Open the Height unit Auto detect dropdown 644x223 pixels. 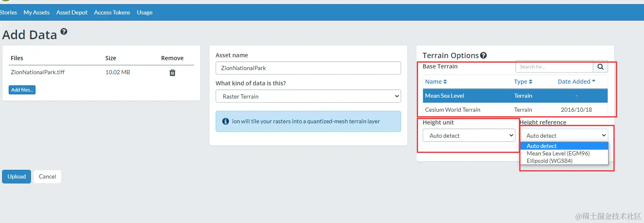(x=469, y=136)
